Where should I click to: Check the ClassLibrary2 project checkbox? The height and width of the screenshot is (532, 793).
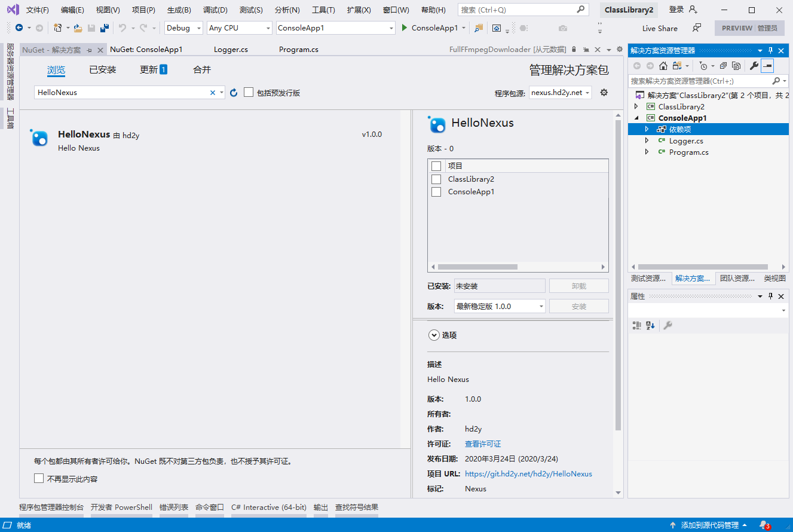[436, 179]
